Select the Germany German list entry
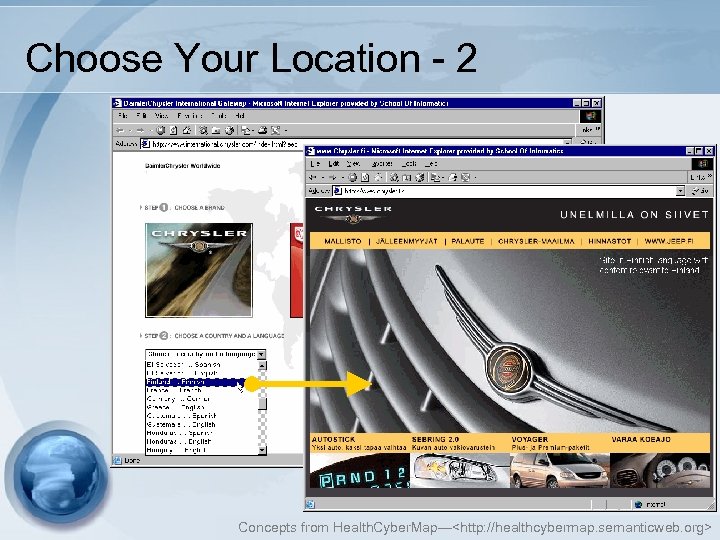This screenshot has width=720, height=540. pyautogui.click(x=202, y=399)
